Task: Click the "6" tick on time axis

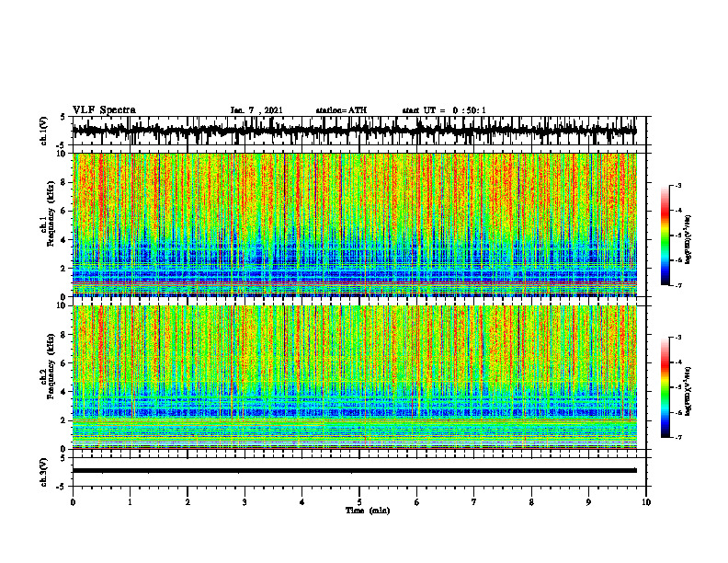Action: (417, 502)
